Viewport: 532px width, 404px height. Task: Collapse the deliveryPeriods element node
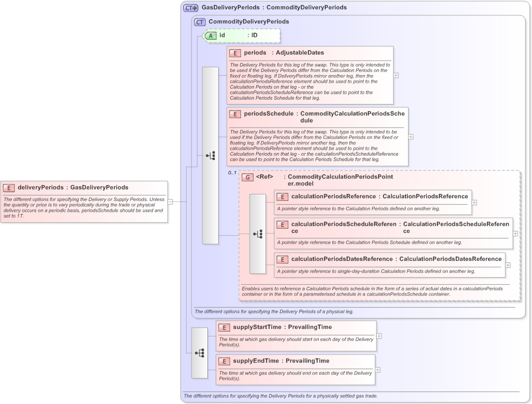170,202
